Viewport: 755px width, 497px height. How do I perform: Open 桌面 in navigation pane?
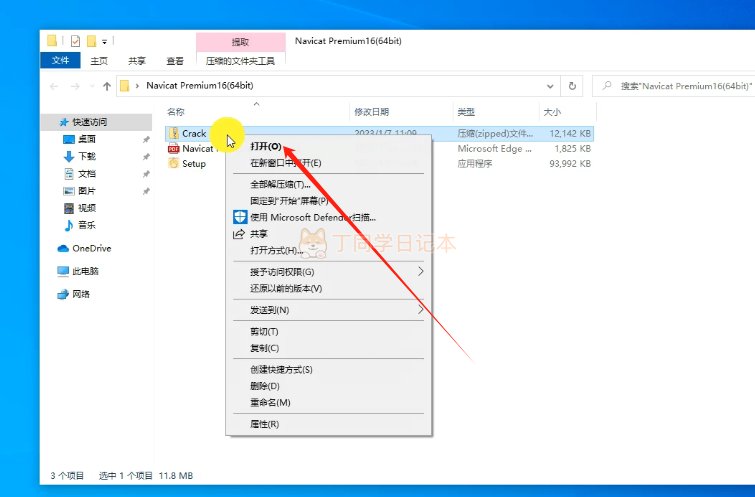(87, 139)
